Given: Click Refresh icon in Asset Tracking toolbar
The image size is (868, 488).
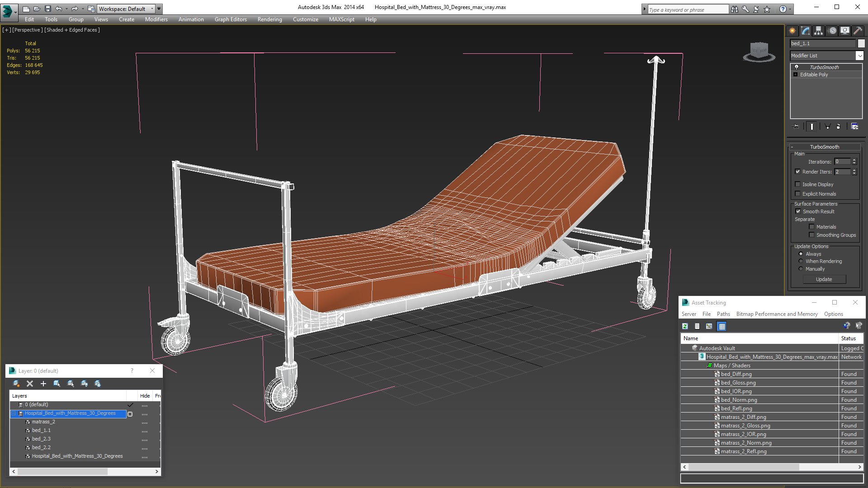Looking at the screenshot, I should pos(685,326).
